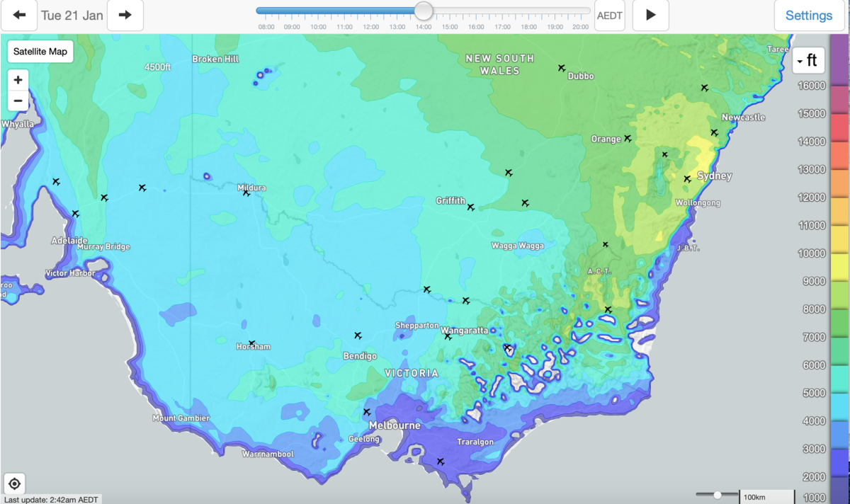Toggle AEDT timezone button
Viewport: 850px width, 504px height.
pyautogui.click(x=609, y=15)
